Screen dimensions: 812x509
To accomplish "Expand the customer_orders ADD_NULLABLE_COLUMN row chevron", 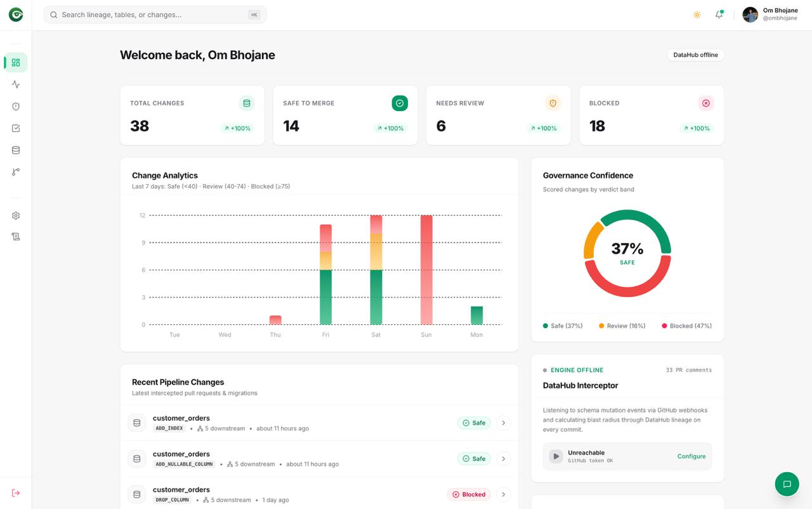I will coord(503,459).
